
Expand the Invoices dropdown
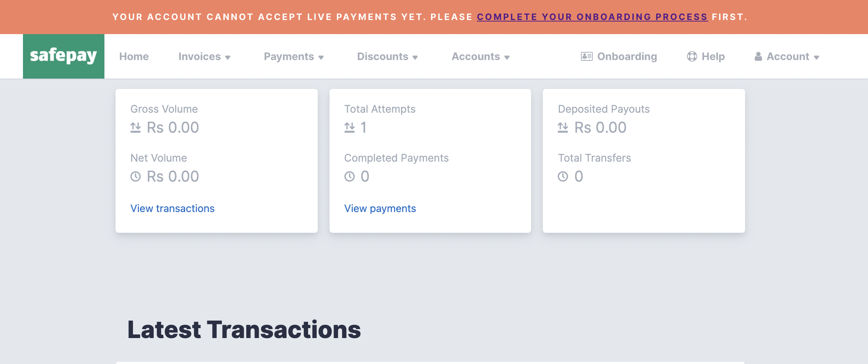tap(204, 56)
